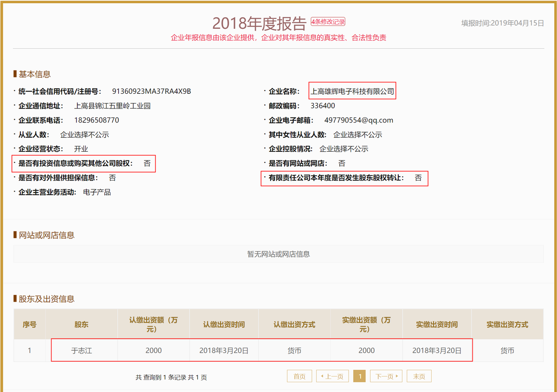Open the 4条修改记录 badge
The image size is (557, 392).
coord(328,21)
